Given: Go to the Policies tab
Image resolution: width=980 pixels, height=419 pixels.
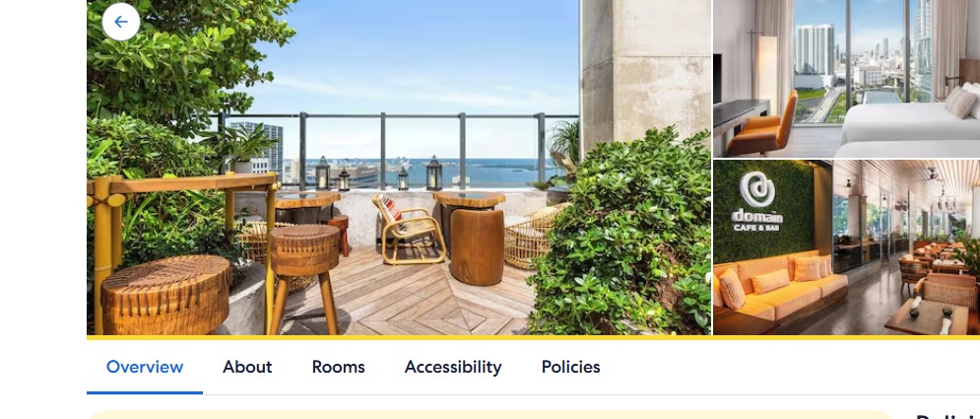Looking at the screenshot, I should tap(570, 367).
